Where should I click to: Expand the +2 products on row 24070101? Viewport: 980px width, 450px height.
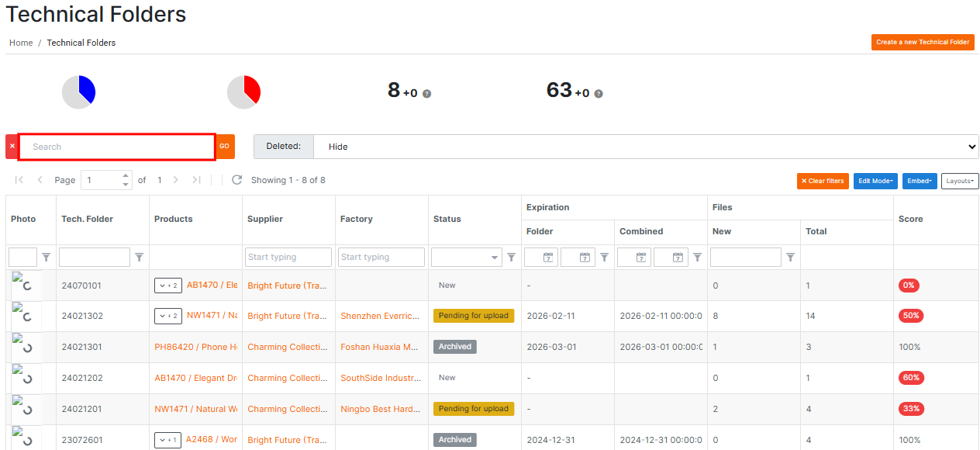167,286
